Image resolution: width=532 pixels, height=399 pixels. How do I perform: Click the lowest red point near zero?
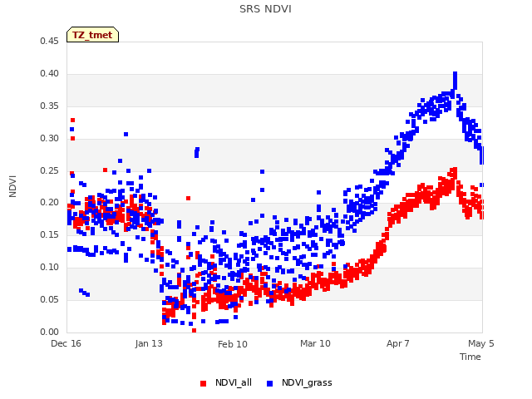click(194, 330)
